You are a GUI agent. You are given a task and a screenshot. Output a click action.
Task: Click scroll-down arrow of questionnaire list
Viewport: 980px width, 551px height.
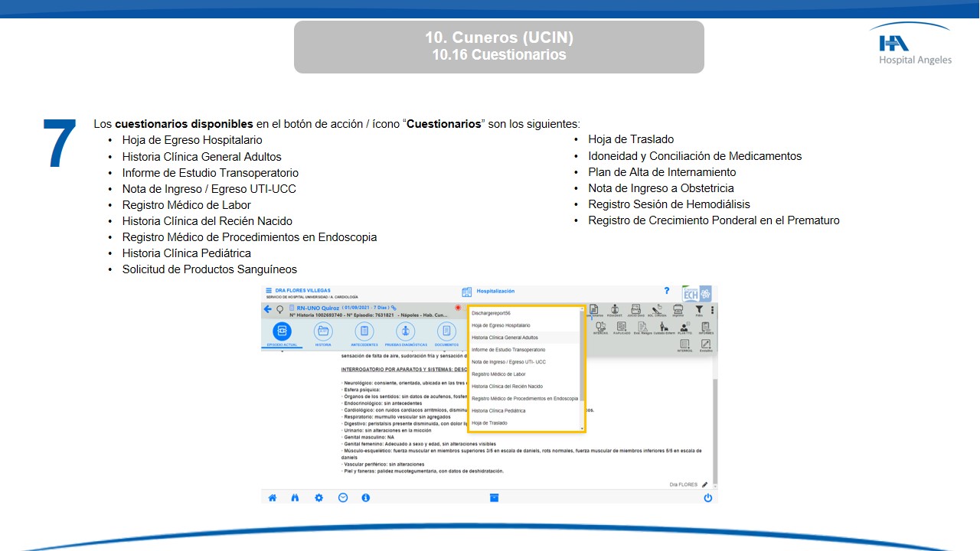point(582,429)
